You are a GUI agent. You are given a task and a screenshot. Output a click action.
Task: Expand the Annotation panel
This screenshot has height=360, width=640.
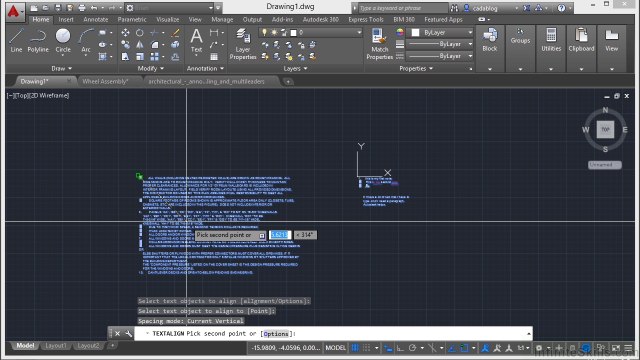(205, 69)
